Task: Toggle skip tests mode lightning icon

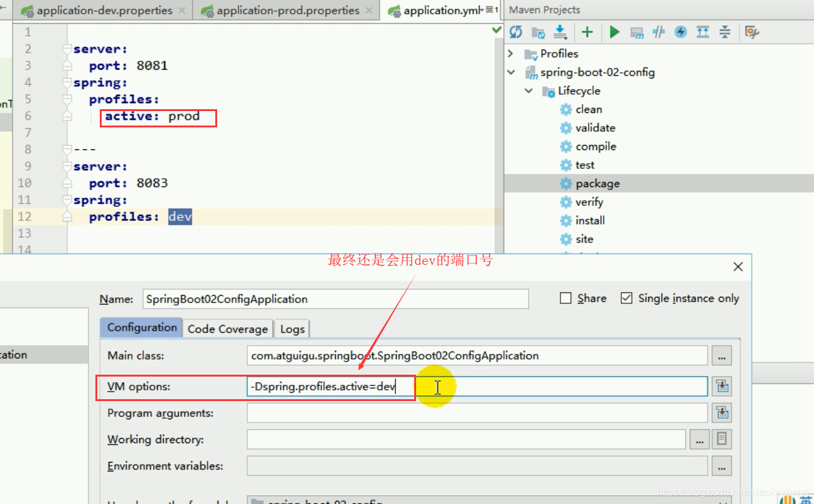Action: coord(680,32)
